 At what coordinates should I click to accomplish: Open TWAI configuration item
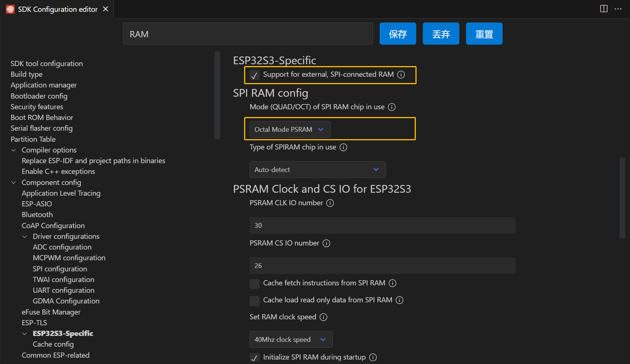64,279
